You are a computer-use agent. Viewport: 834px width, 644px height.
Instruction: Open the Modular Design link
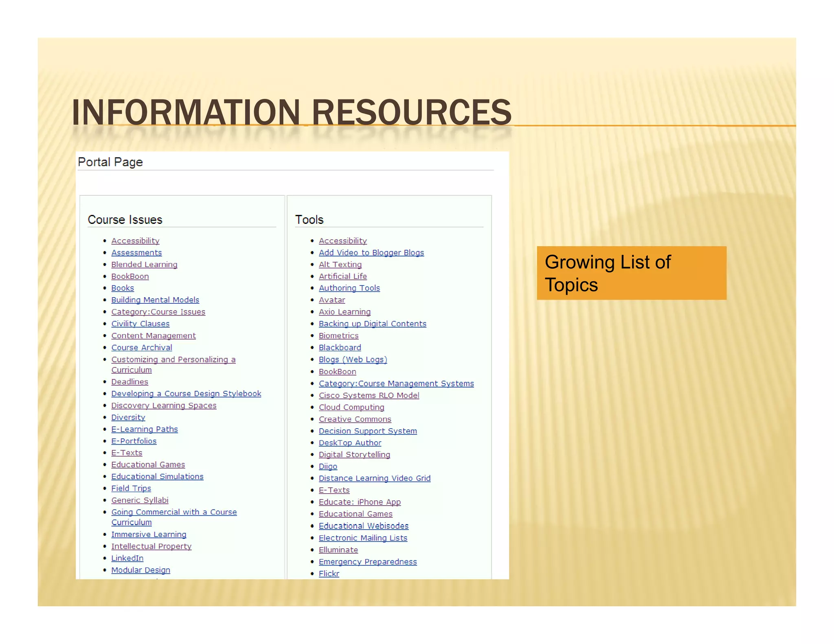[x=141, y=570]
